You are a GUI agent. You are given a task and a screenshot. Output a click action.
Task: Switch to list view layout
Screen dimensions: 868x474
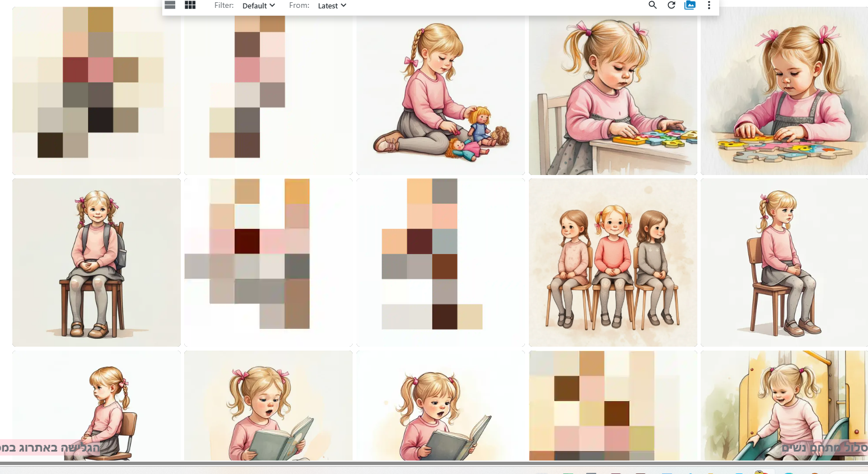tap(170, 5)
